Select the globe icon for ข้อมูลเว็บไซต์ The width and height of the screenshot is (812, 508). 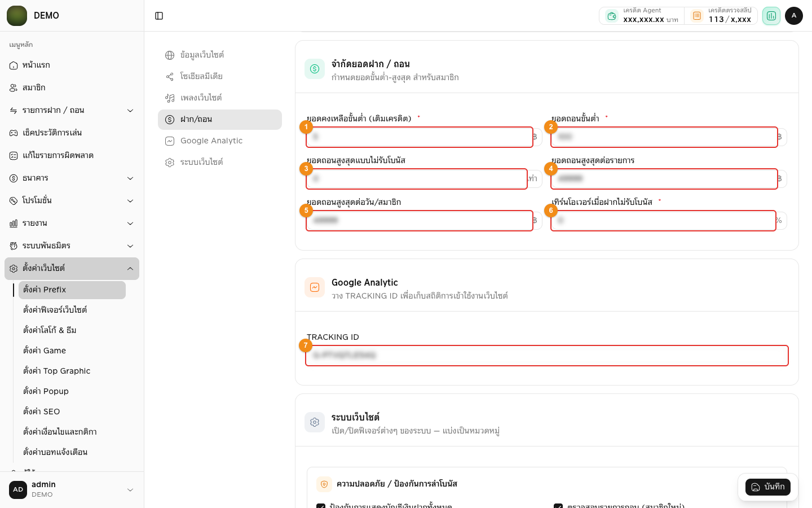click(170, 55)
